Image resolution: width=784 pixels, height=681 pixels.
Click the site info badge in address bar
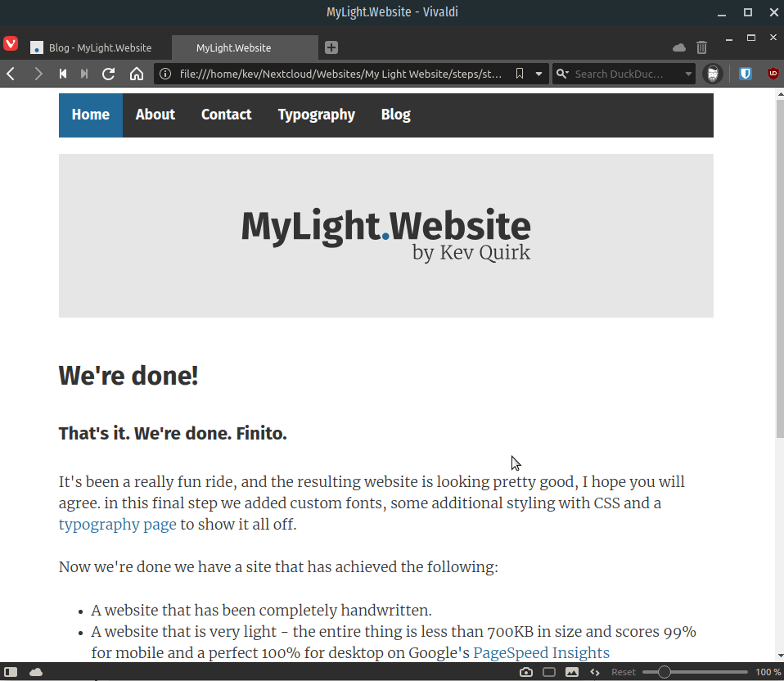166,73
